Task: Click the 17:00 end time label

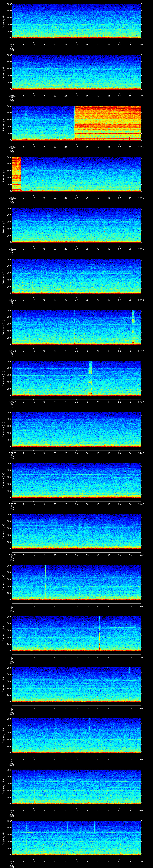Action: 141,147
